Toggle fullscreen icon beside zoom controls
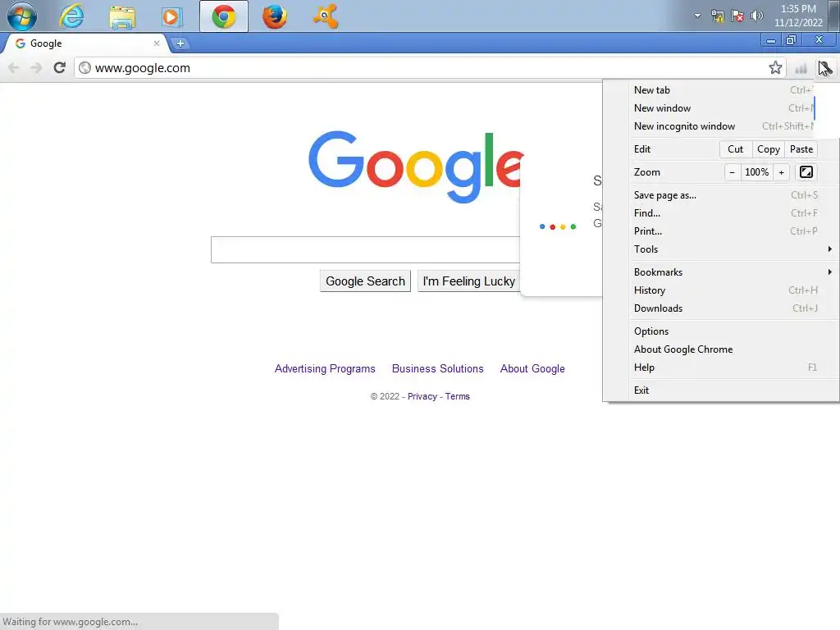 (x=806, y=172)
